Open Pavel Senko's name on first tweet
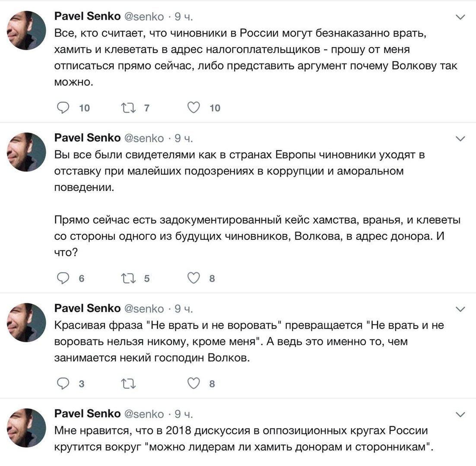The width and height of the screenshot is (476, 466). (x=87, y=16)
